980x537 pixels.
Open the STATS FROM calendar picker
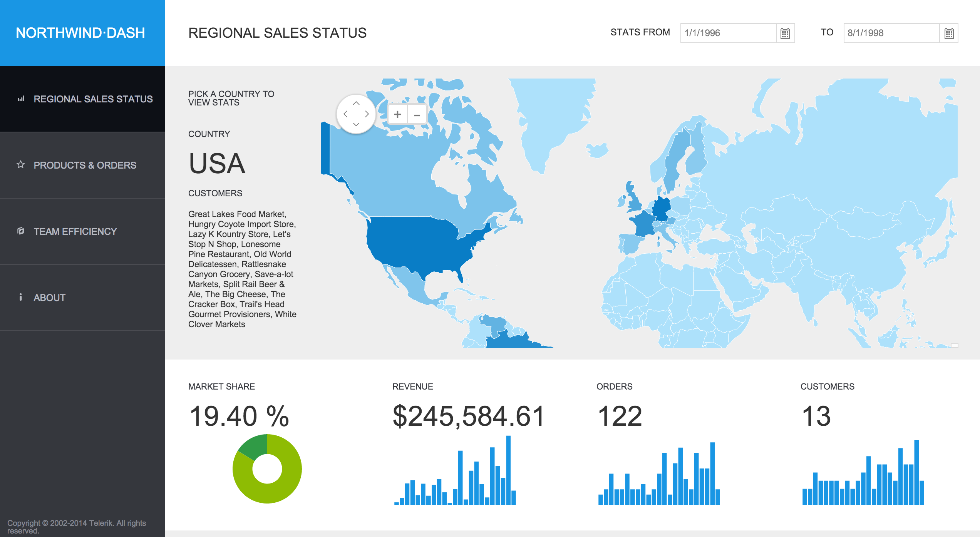tap(785, 33)
